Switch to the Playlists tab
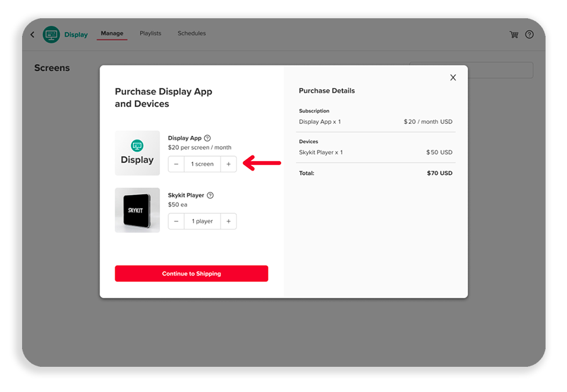567x392 pixels. [x=151, y=33]
